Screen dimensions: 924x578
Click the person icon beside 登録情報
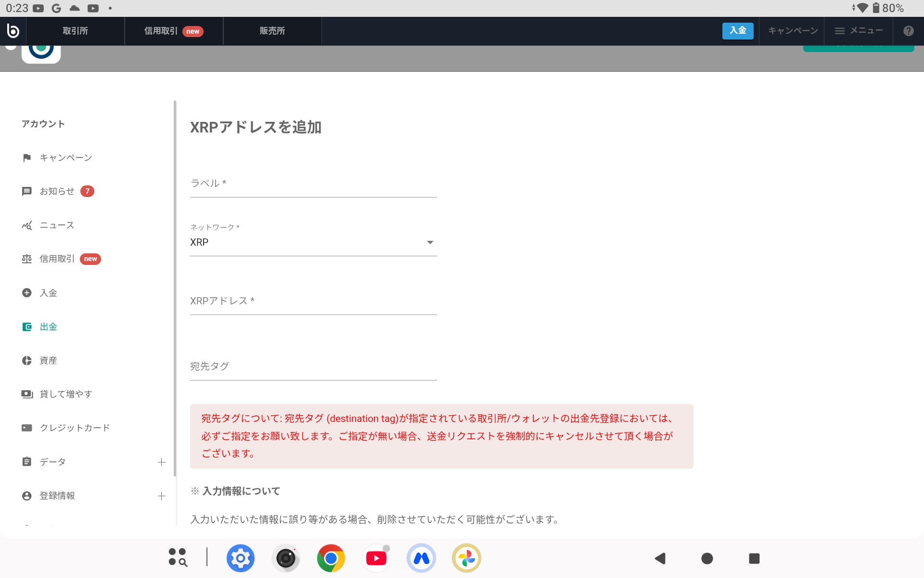[27, 496]
